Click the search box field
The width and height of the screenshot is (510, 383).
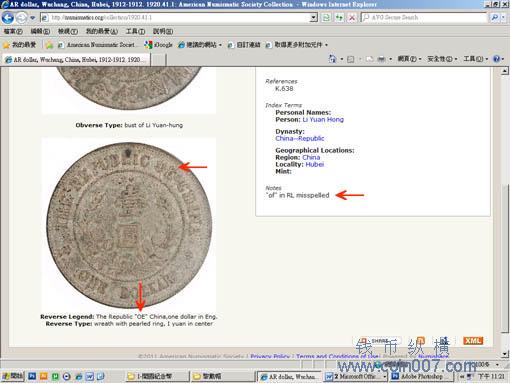[x=424, y=18]
